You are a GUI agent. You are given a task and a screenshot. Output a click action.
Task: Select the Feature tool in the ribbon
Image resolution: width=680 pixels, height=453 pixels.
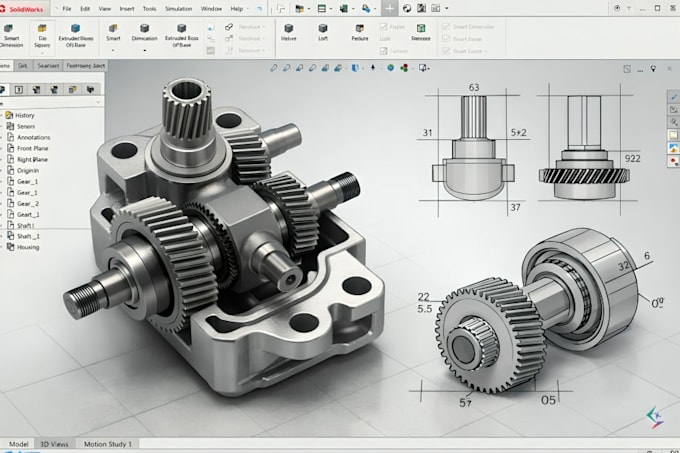(360, 33)
